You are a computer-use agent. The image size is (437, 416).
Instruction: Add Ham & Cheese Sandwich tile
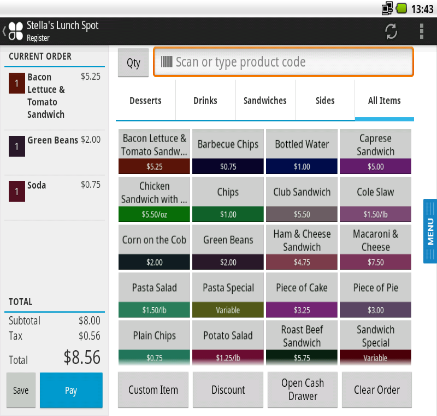click(x=302, y=247)
